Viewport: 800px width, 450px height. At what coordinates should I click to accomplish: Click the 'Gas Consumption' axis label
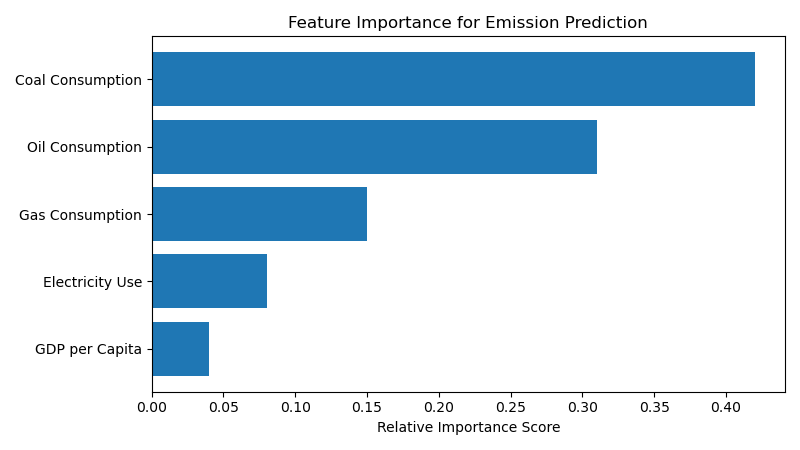80,215
